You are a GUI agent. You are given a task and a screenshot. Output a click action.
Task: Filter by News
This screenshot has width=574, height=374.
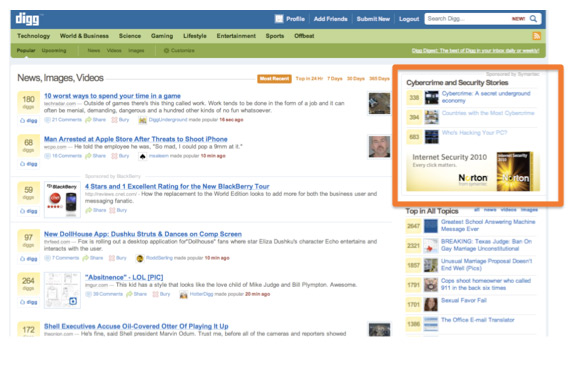pos(94,51)
